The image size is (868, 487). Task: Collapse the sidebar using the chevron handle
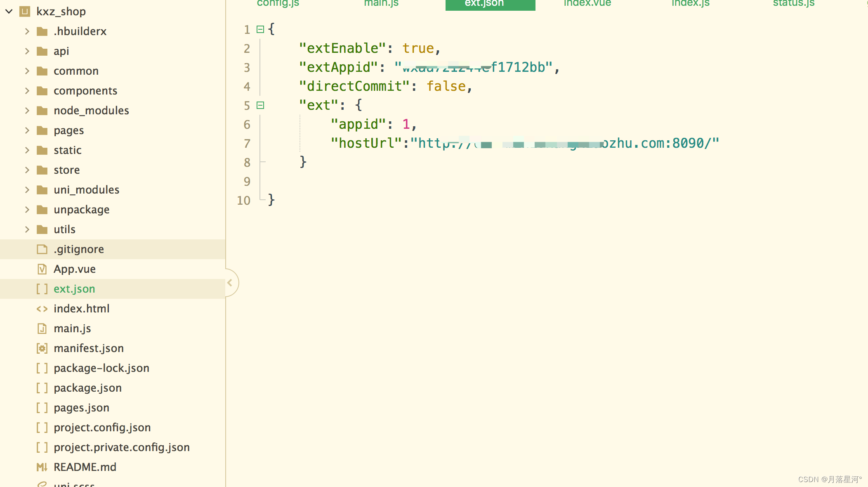230,283
